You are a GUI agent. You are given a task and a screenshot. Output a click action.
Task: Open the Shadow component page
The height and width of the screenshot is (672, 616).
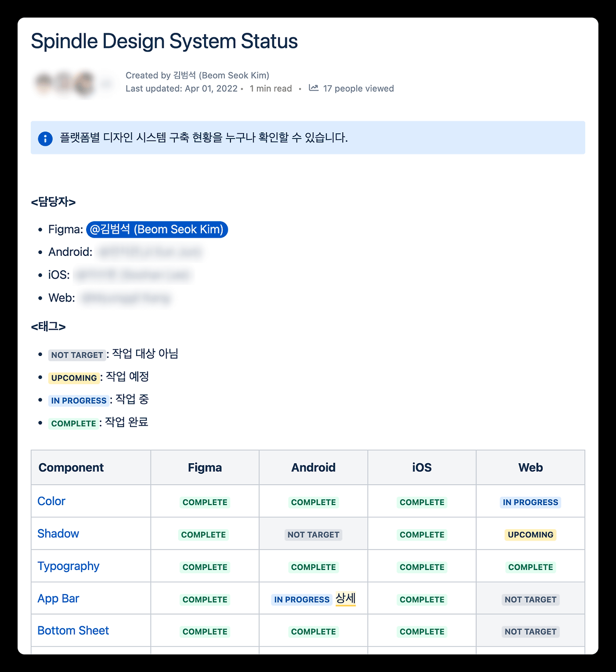58,533
